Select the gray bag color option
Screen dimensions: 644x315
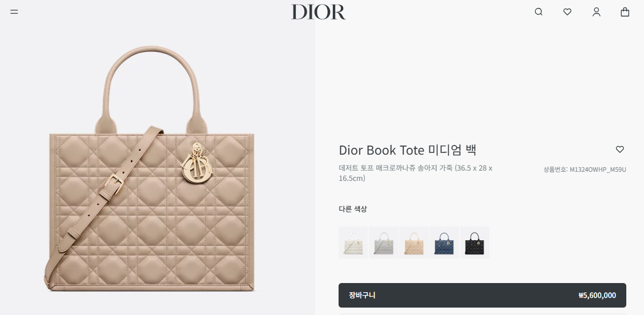pyautogui.click(x=384, y=243)
